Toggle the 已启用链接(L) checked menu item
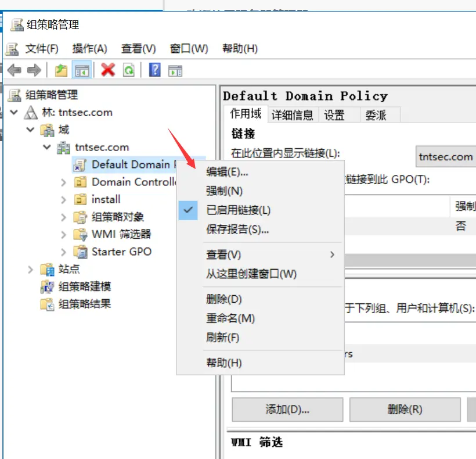The height and width of the screenshot is (459, 476). [x=260, y=210]
